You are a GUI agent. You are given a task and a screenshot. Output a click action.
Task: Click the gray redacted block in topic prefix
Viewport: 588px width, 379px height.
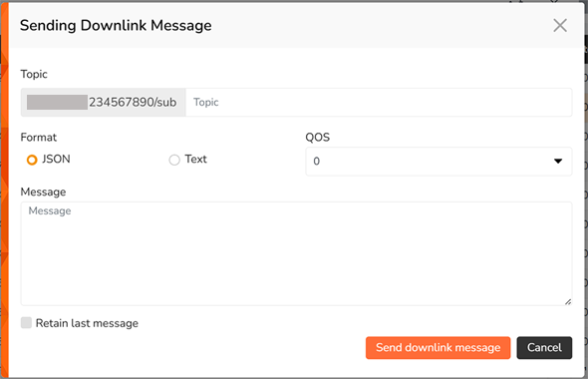click(58, 102)
